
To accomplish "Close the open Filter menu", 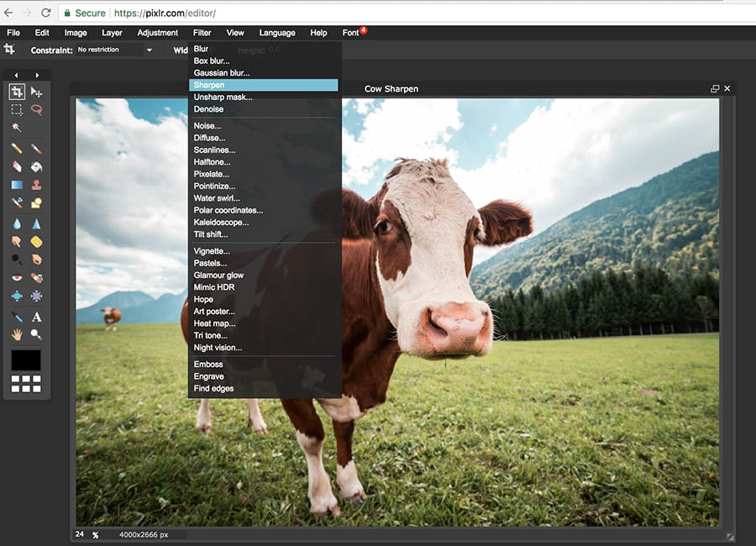I will coord(202,33).
